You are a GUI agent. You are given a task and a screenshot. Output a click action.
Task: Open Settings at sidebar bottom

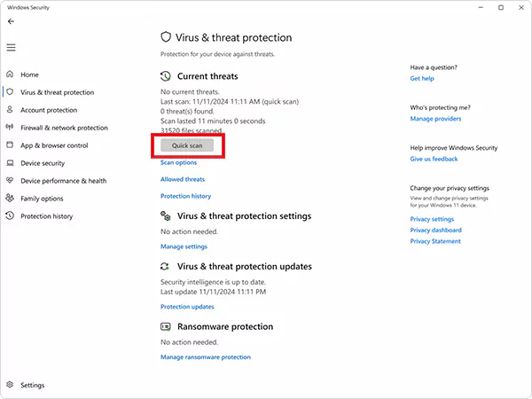point(33,385)
